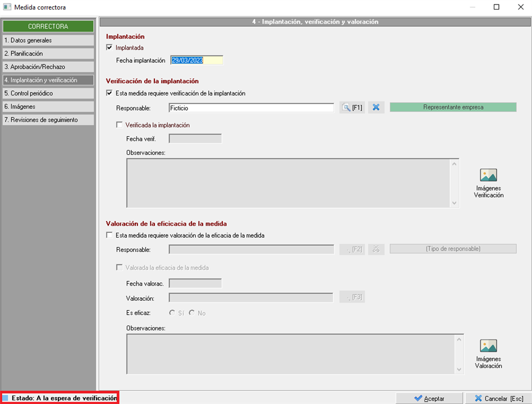532x404 pixels.
Task: Open the Imágenes Verificación image icon
Action: 488,175
